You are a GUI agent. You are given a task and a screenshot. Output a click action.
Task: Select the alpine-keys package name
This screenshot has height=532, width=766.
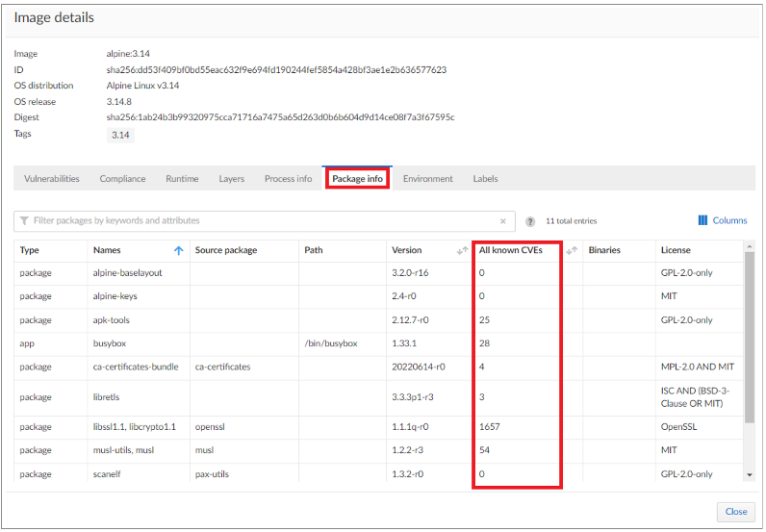click(x=115, y=296)
